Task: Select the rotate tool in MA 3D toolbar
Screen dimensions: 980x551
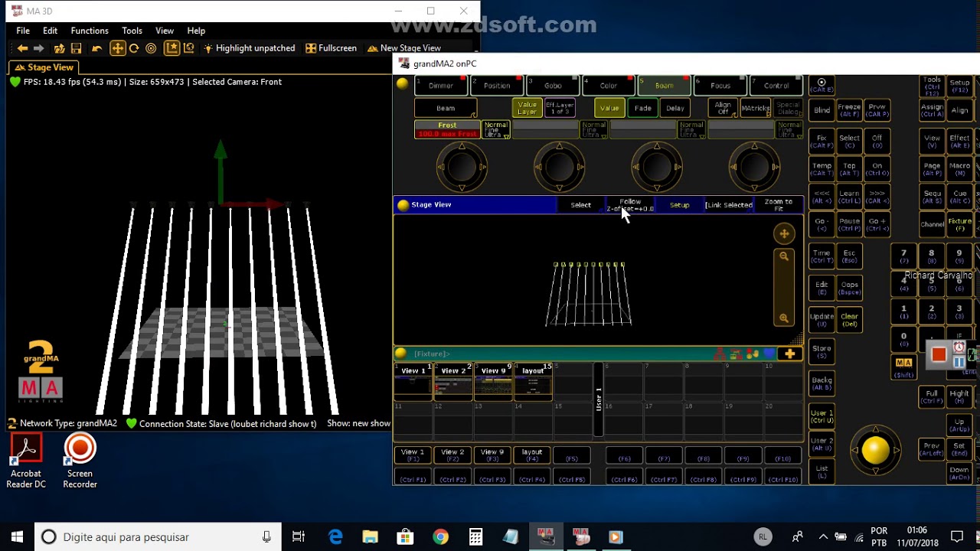Action: click(x=134, y=48)
